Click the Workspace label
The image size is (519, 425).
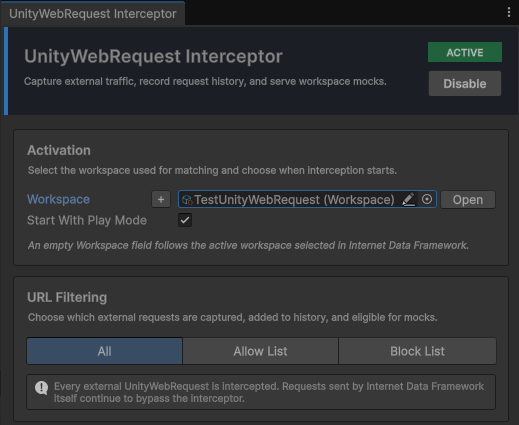tap(58, 199)
